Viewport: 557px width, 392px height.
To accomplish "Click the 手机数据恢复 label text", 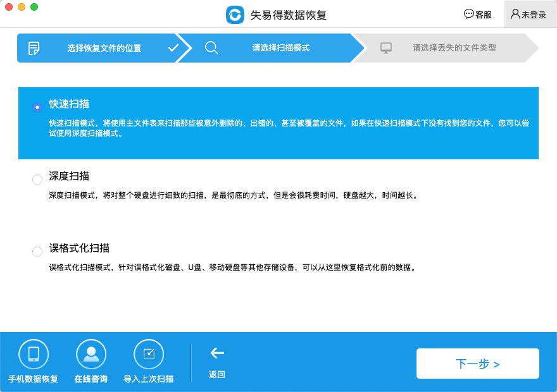I will pos(33,379).
